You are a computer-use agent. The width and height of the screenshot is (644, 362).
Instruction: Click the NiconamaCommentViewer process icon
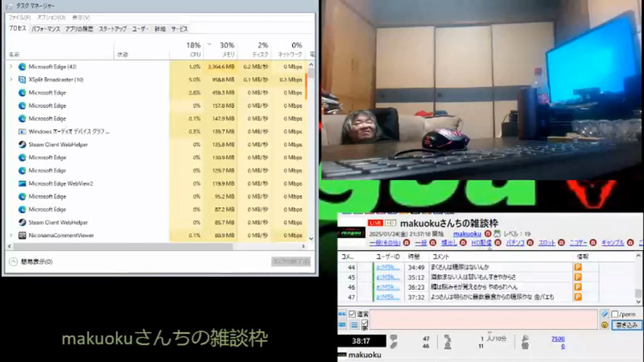22,235
